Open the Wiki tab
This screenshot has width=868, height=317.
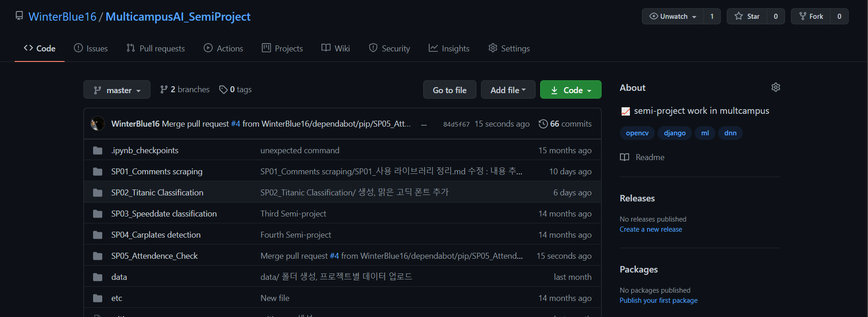(336, 48)
